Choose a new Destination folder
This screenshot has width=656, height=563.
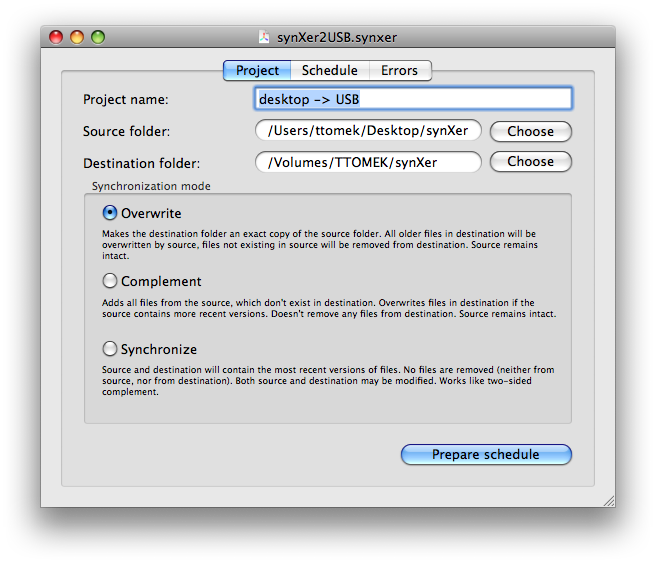click(x=530, y=161)
